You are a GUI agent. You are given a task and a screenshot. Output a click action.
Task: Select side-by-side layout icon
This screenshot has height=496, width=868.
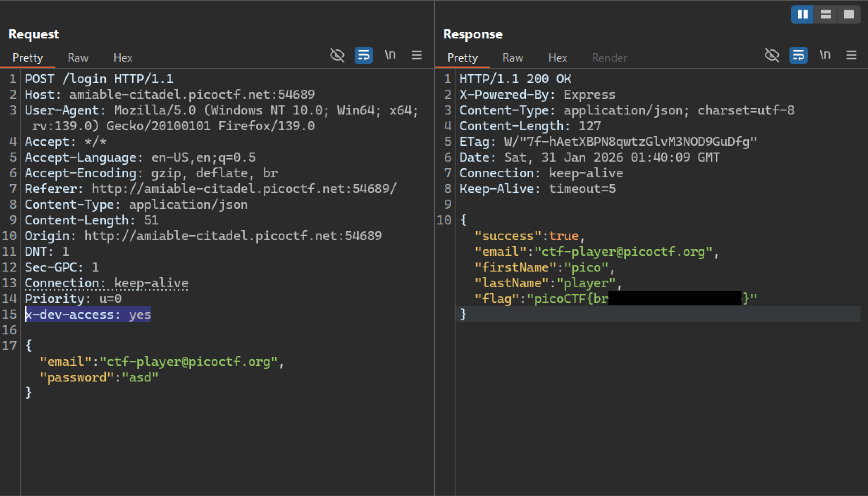802,14
